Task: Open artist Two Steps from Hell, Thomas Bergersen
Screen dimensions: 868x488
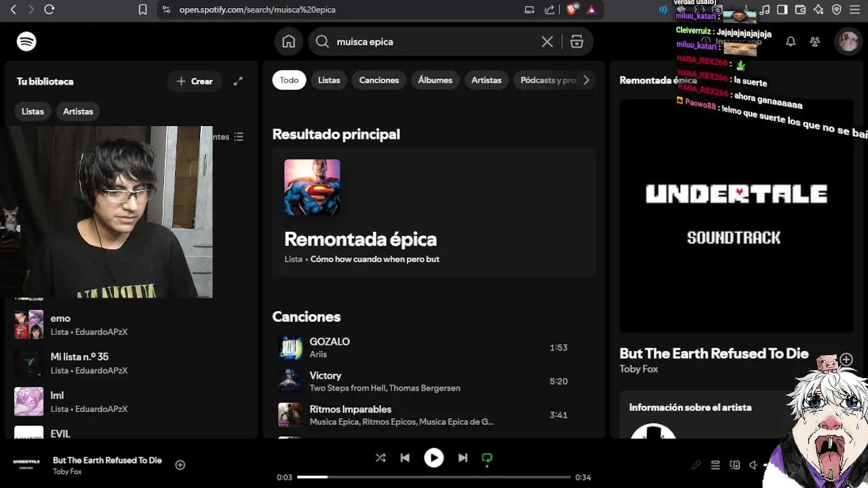Action: click(x=384, y=388)
